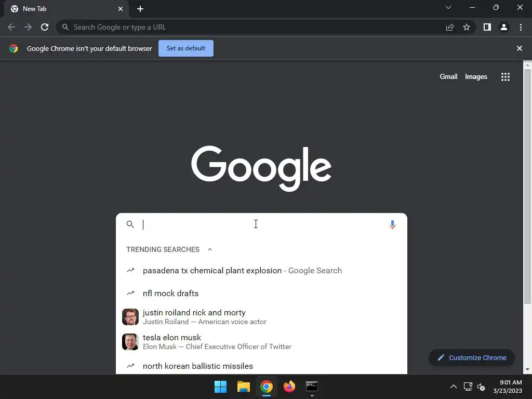532x399 pixels.
Task: Click the Chrome logo in infobar
Action: point(14,48)
